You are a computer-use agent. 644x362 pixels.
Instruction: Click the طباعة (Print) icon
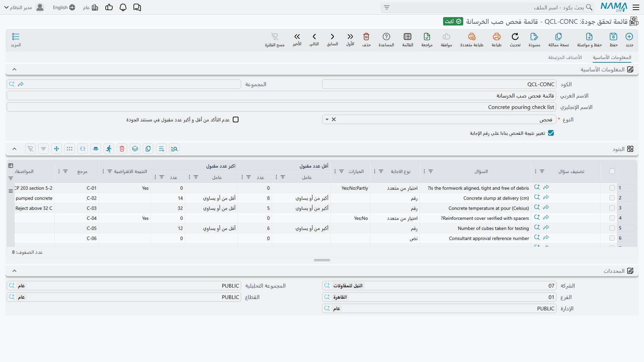tap(496, 37)
